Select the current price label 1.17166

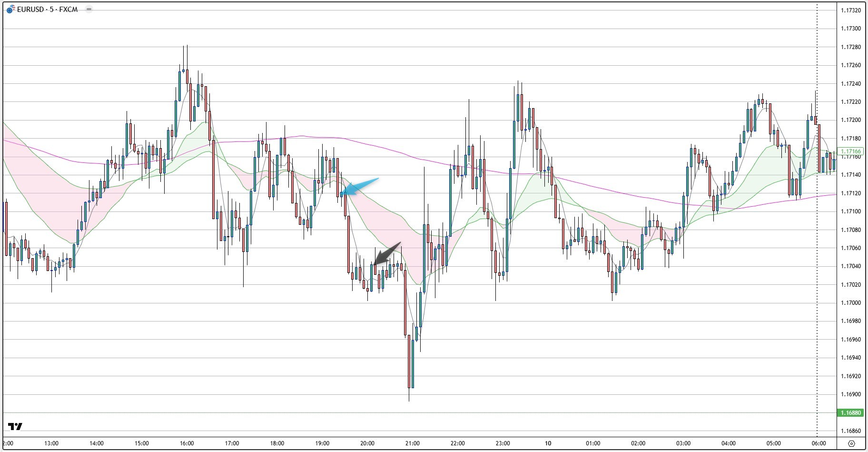click(x=851, y=151)
